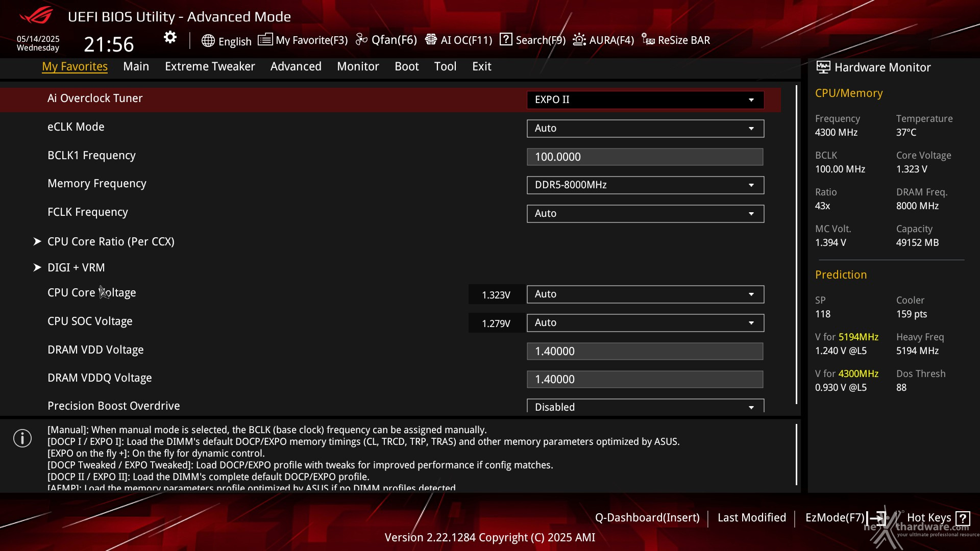Open Ai Overclock Tuner EXPO II dropdown
This screenshot has height=551, width=980.
(x=645, y=100)
